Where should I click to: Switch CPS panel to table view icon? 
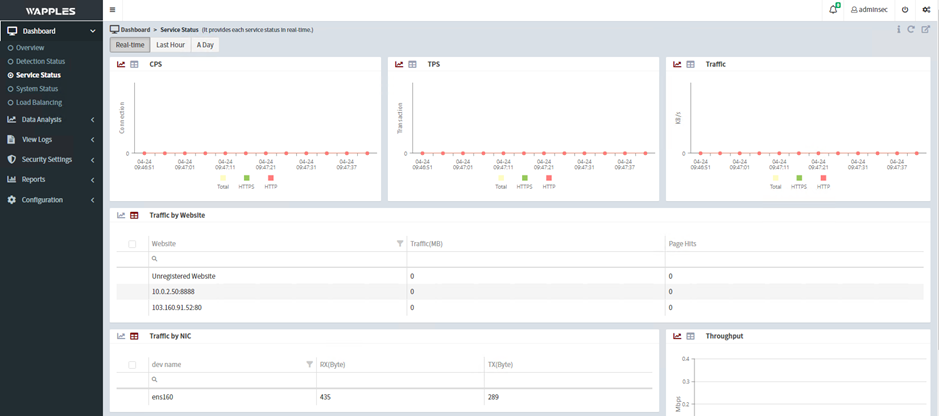click(x=134, y=64)
